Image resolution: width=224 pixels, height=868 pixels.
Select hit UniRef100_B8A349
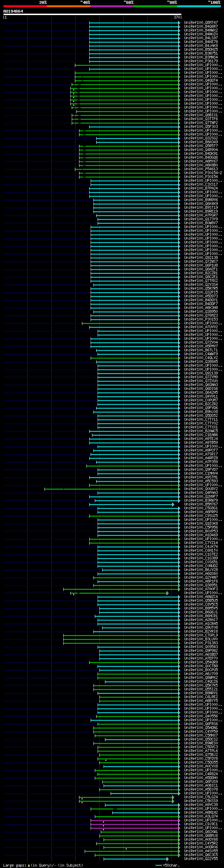click(201, 142)
